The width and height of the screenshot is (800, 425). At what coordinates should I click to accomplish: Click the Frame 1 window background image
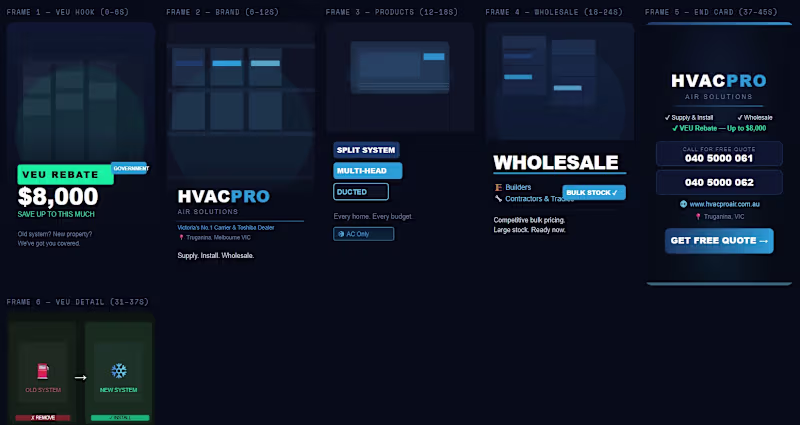[x=81, y=92]
